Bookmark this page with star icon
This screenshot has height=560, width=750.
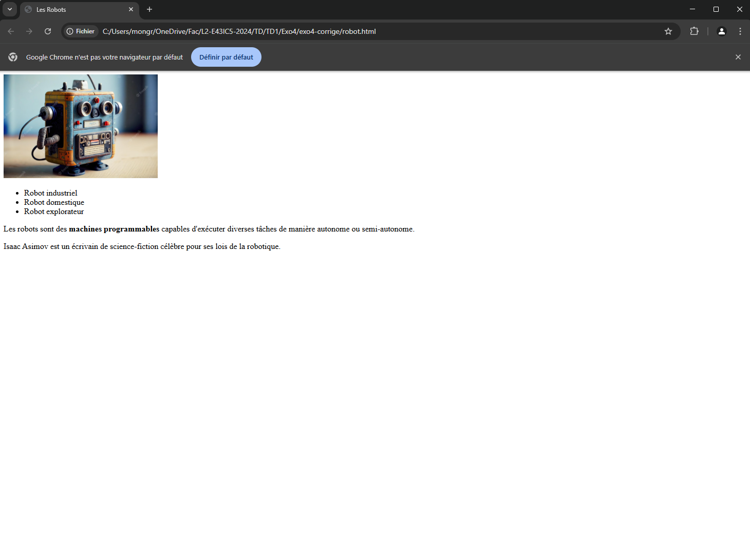(x=668, y=31)
